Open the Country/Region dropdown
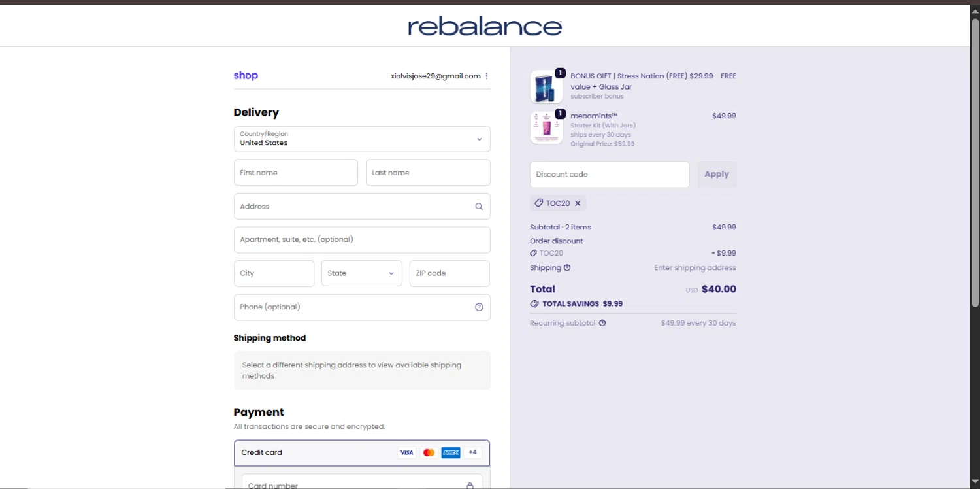Viewport: 980px width, 489px height. (x=362, y=139)
